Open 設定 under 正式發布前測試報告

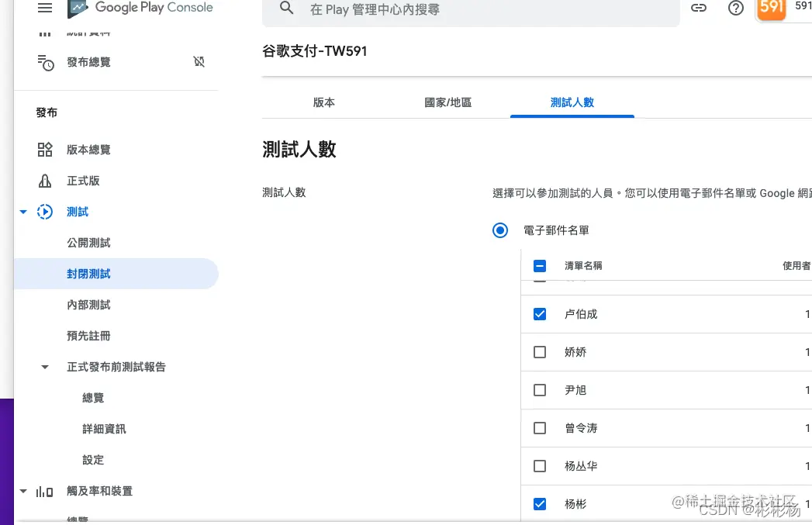point(93,461)
